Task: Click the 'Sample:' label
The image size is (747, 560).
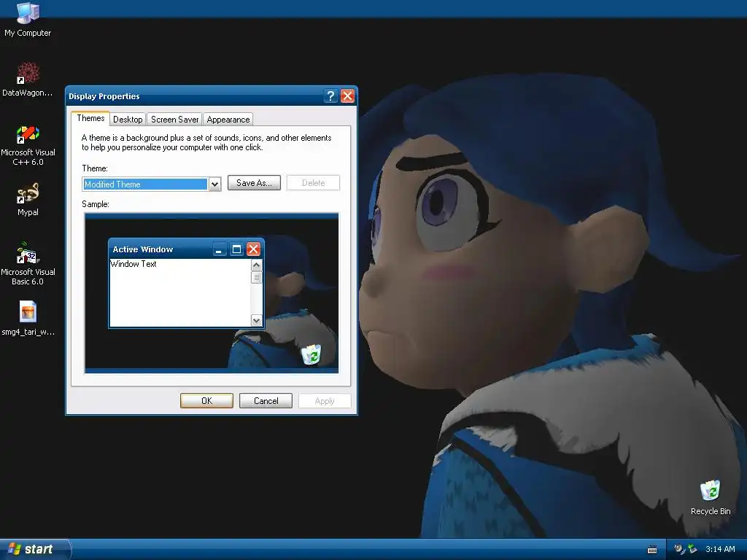Action: (96, 204)
